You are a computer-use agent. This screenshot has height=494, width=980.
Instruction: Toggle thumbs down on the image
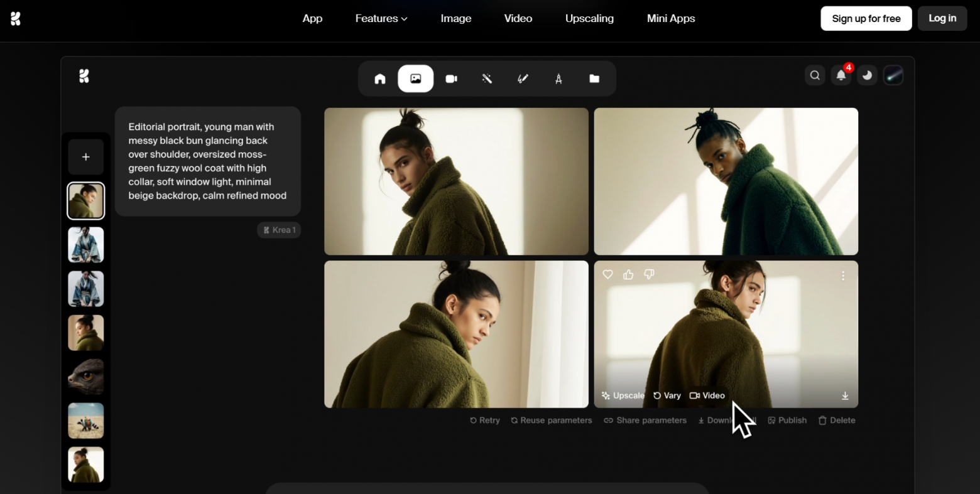pos(649,274)
